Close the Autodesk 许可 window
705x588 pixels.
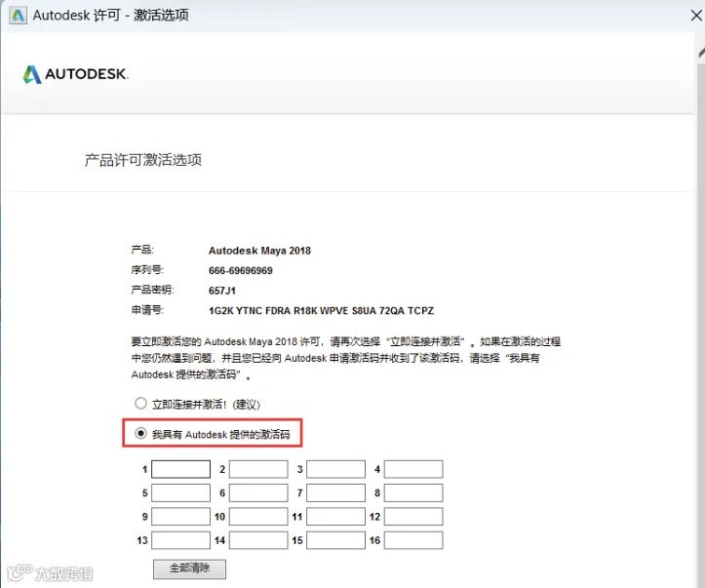pyautogui.click(x=696, y=16)
